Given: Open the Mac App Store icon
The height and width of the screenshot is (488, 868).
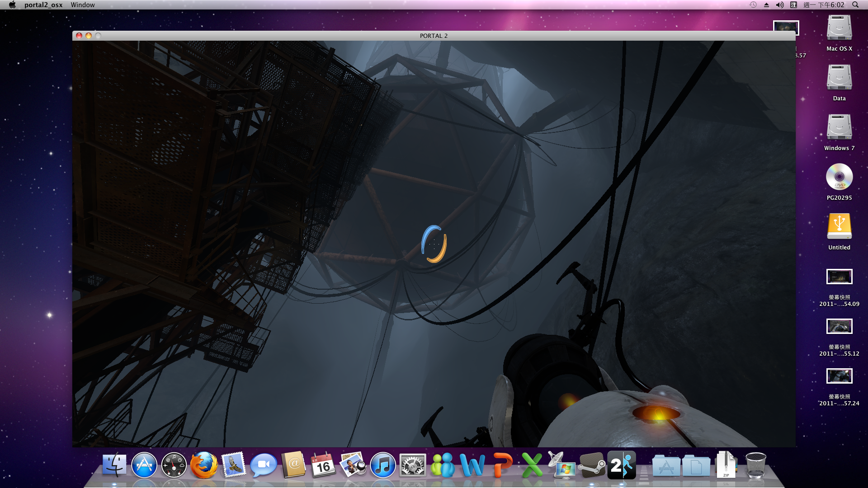Looking at the screenshot, I should [x=144, y=465].
